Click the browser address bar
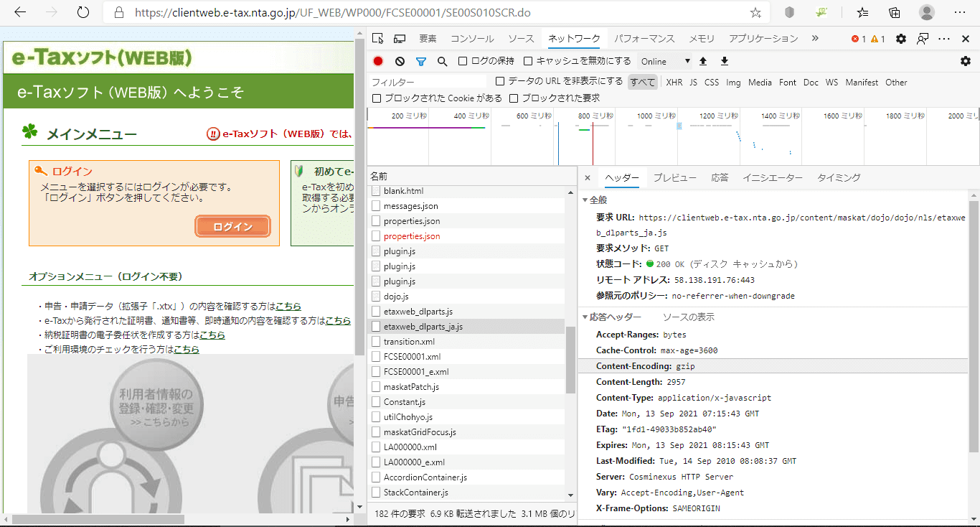This screenshot has width=980, height=527. point(438,13)
